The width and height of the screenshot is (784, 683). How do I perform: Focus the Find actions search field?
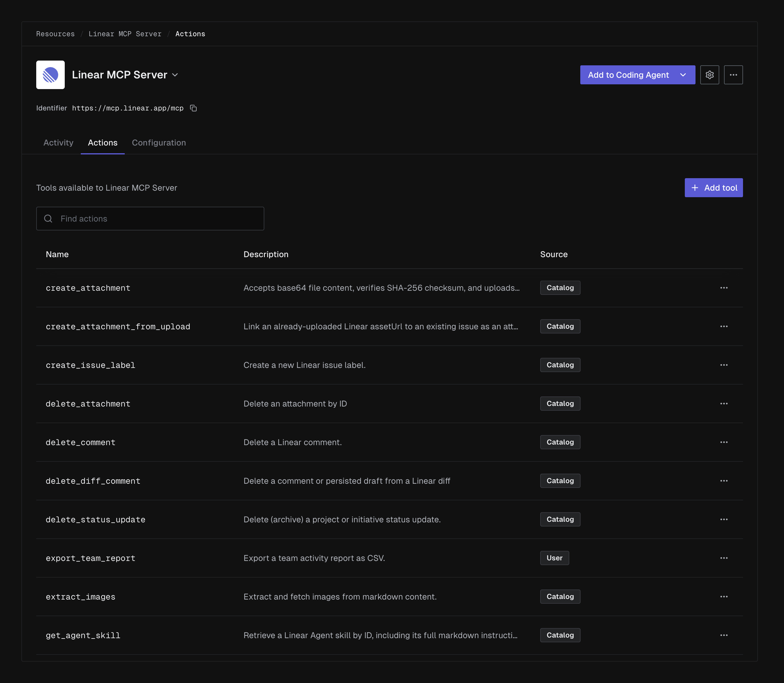150,219
